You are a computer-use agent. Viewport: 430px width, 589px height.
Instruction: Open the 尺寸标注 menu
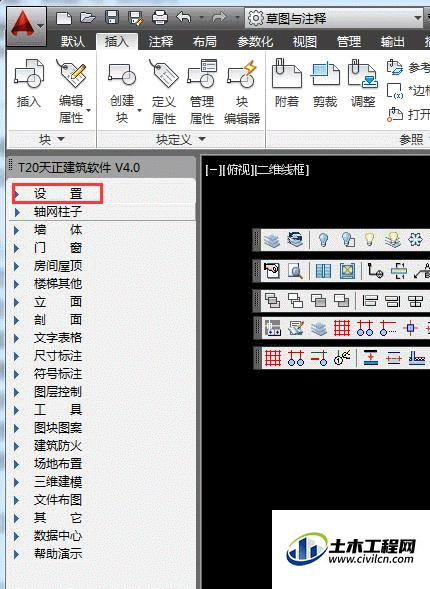57,356
